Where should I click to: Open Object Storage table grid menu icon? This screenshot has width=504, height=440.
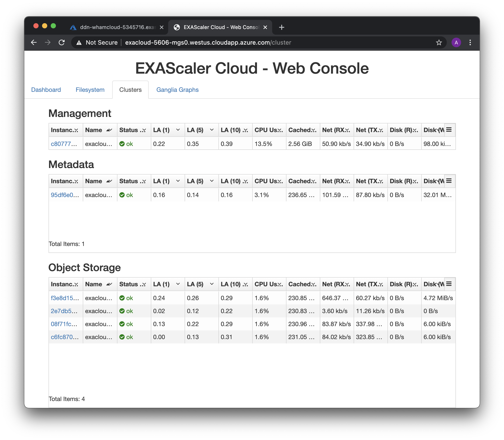[449, 284]
